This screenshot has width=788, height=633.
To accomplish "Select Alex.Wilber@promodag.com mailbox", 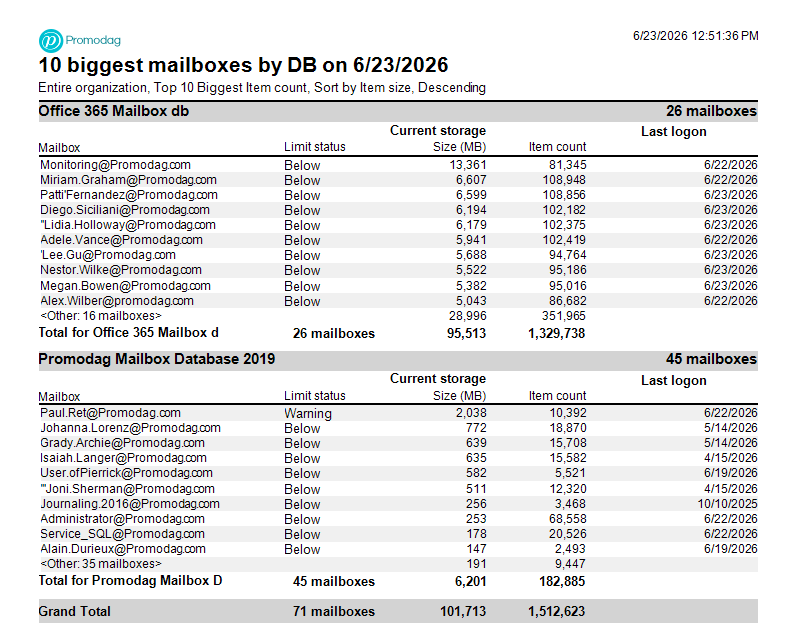I will click(x=117, y=301).
